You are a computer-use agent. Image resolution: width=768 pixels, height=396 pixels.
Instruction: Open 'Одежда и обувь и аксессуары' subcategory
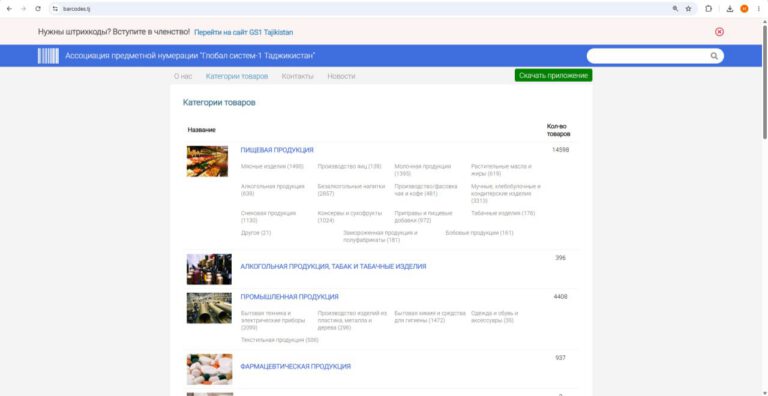(x=495, y=317)
